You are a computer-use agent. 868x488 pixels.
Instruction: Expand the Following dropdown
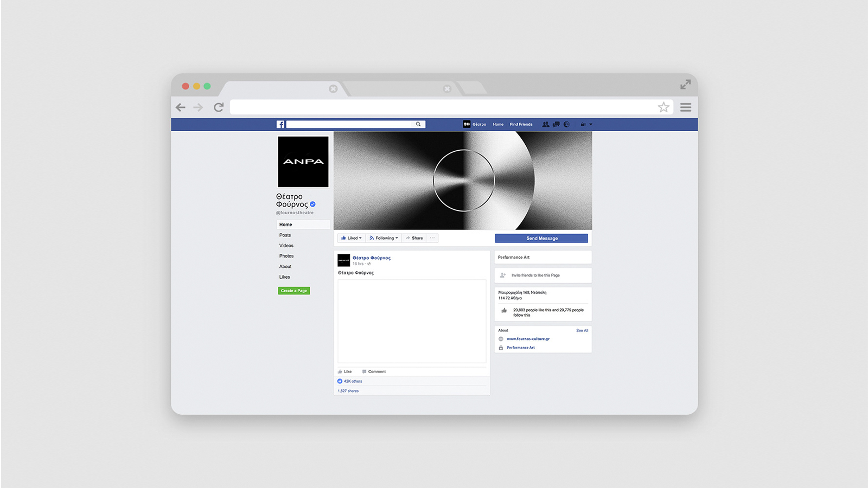[384, 238]
